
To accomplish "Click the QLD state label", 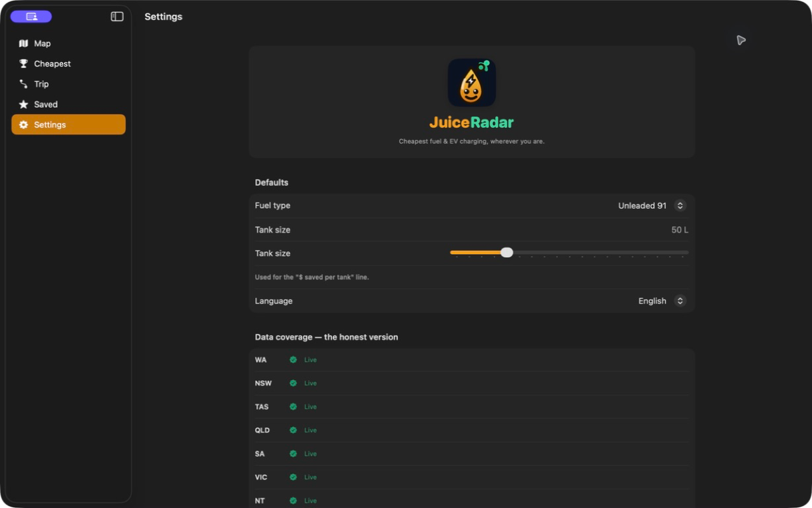I will tap(263, 431).
